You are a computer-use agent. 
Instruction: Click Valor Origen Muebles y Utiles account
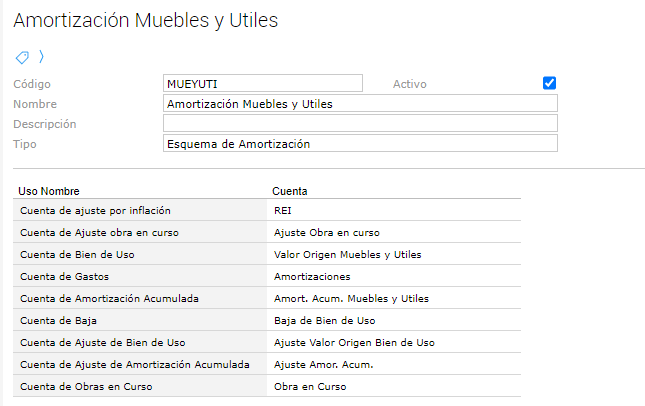tap(347, 254)
